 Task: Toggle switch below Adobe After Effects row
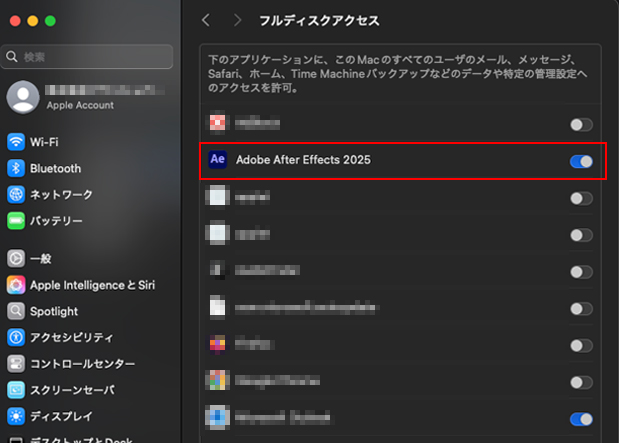click(581, 198)
